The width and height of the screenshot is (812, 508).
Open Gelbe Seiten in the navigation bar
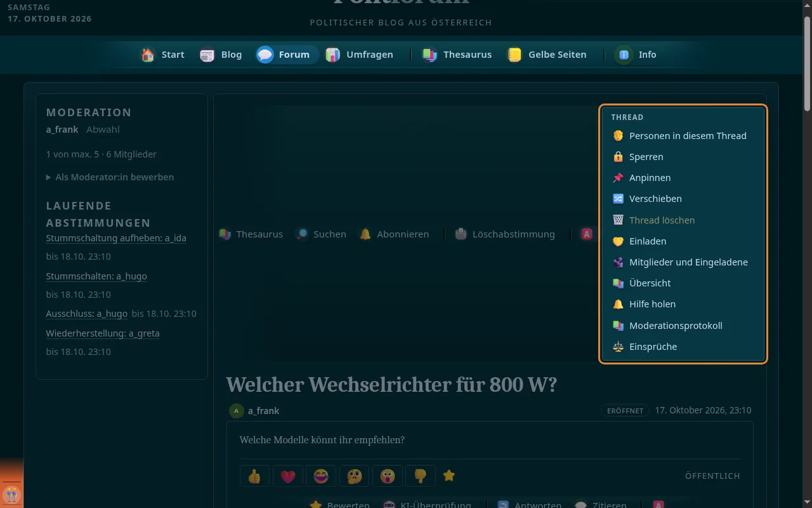click(x=547, y=55)
